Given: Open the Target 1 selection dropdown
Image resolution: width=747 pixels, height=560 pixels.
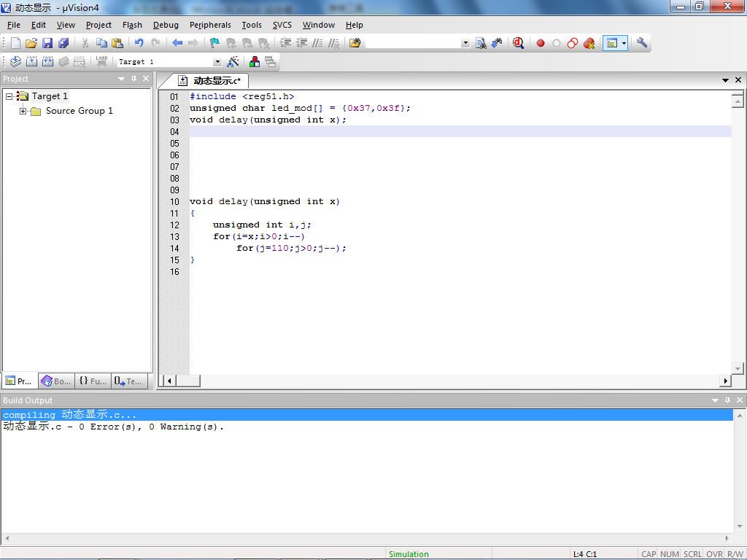Looking at the screenshot, I should coord(217,62).
